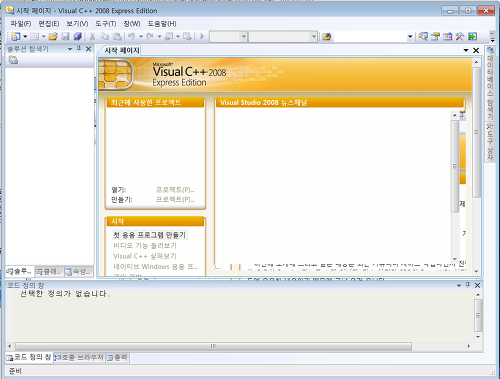500x379 pixels.
Task: Click the 비디오 기능 둘러보기 link
Action: [145, 246]
